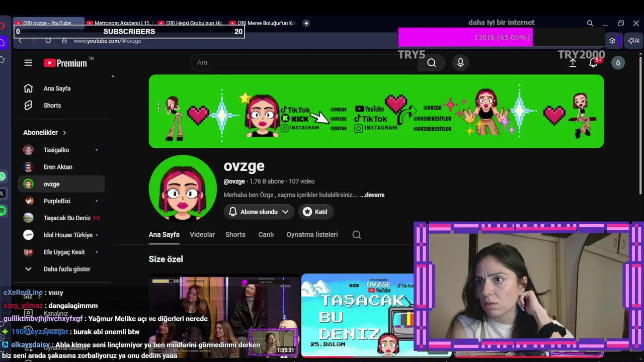Viewport: 644px width, 362px height.
Task: Open Tssigalko subscription in sidebar
Action: pyautogui.click(x=61, y=150)
